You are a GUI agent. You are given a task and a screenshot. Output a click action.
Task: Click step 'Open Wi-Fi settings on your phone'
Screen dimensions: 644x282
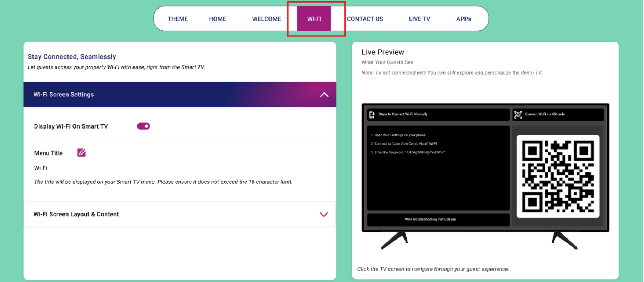[398, 135]
